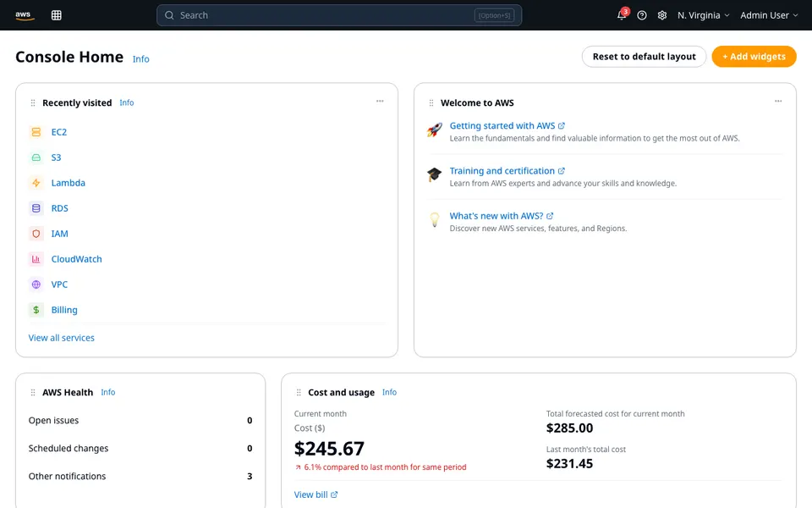This screenshot has height=508, width=812.
Task: Click the RDS database icon
Action: point(36,208)
